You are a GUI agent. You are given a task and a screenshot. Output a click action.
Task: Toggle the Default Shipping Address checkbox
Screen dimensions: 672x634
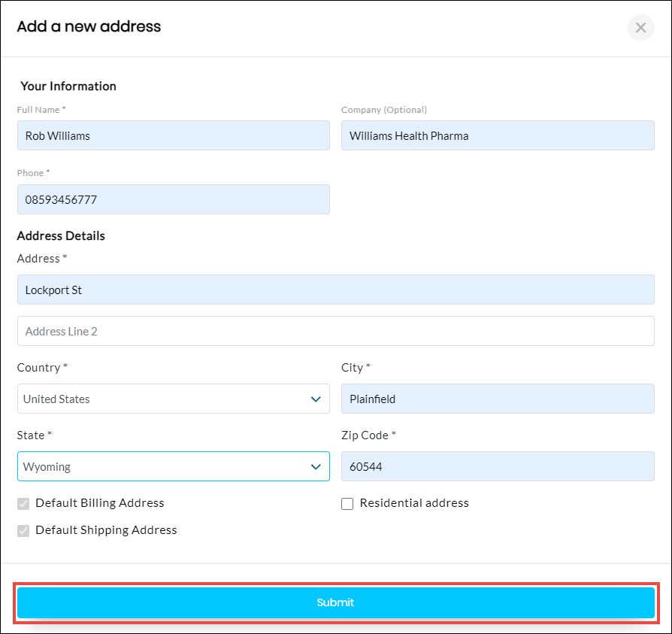point(24,530)
